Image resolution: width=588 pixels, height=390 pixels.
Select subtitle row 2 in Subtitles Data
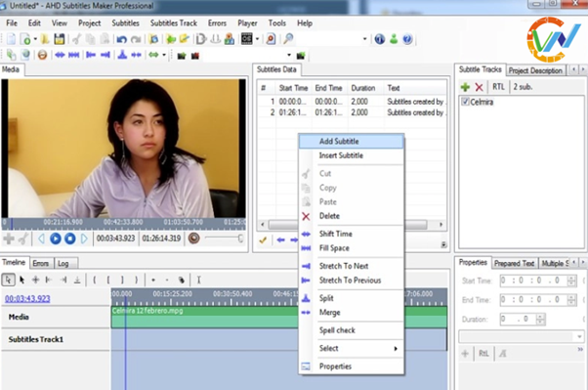tap(352, 112)
